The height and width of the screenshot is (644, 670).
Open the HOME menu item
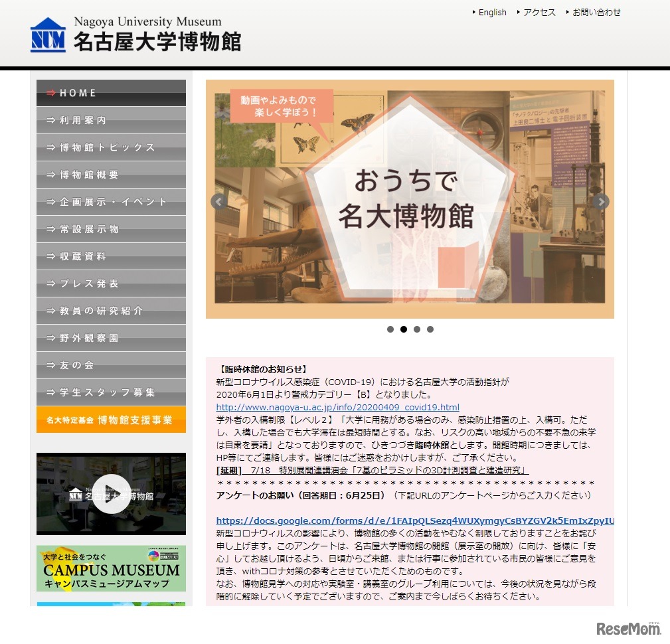pos(110,92)
